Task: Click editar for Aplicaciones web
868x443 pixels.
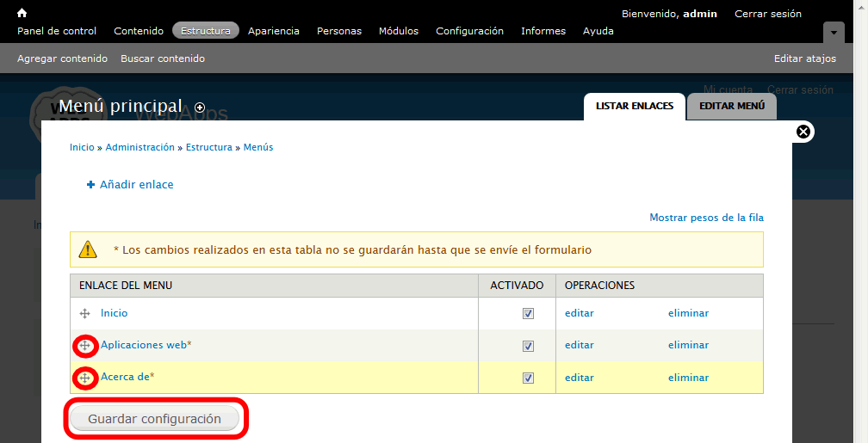Action: [579, 345]
